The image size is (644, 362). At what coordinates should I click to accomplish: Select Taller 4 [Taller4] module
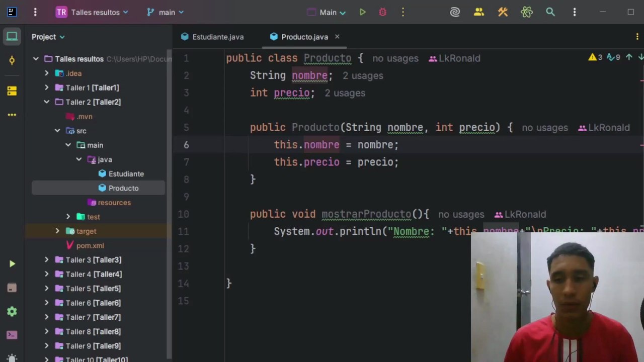(x=88, y=274)
